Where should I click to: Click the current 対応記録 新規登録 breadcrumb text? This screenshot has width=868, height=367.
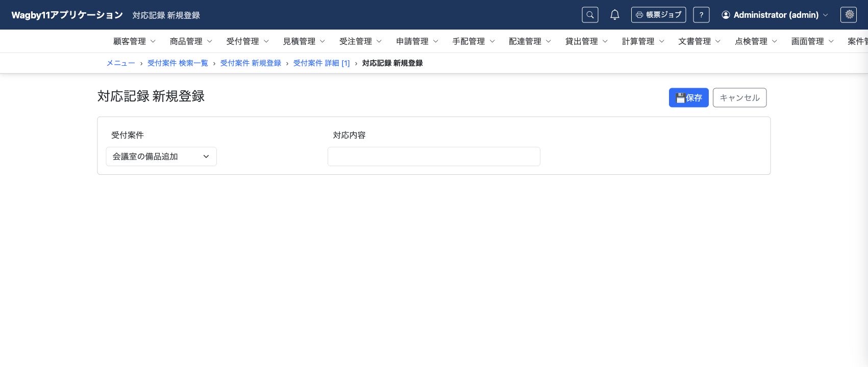392,63
